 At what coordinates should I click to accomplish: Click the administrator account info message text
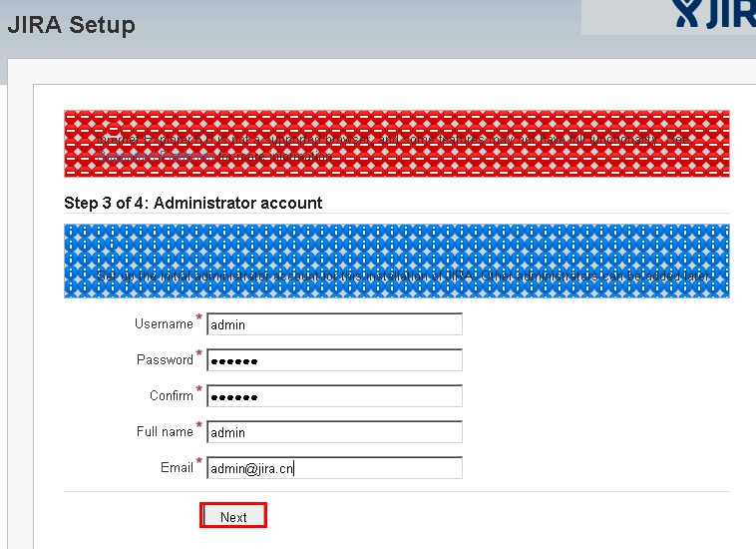click(x=403, y=275)
